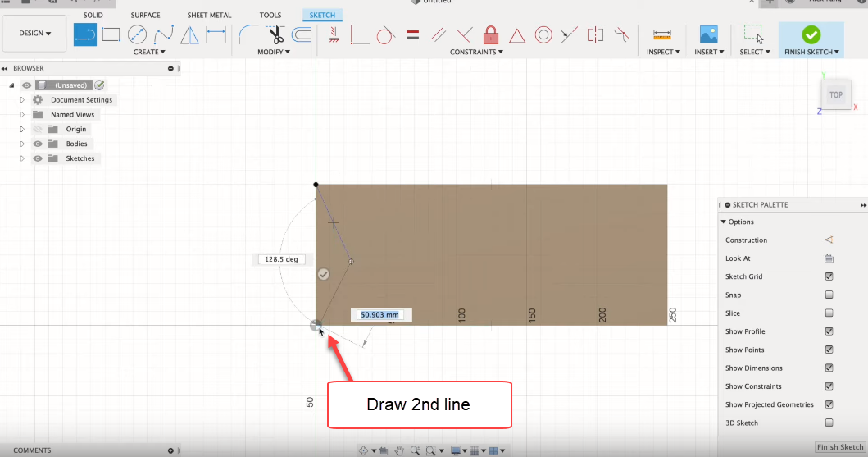The width and height of the screenshot is (868, 457).
Task: Select the Fillet tool in Modify
Action: point(248,35)
